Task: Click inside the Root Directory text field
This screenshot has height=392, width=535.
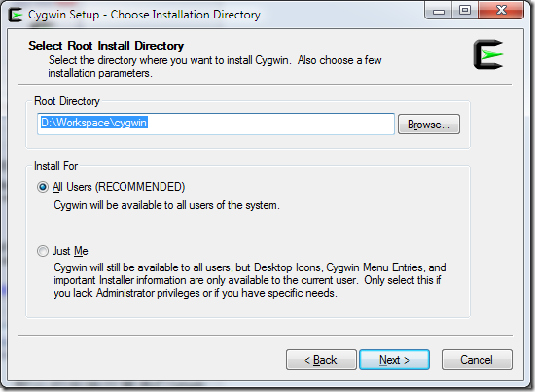Action: (x=216, y=124)
